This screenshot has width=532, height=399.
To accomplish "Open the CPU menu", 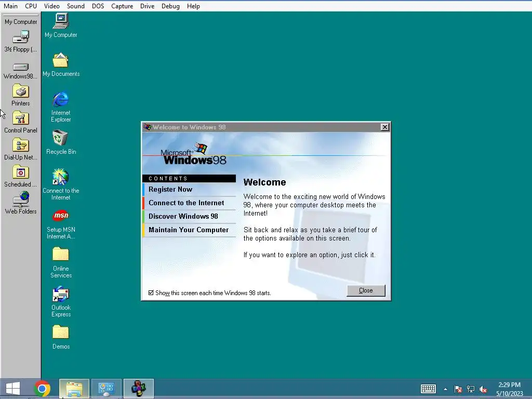I will [x=31, y=6].
